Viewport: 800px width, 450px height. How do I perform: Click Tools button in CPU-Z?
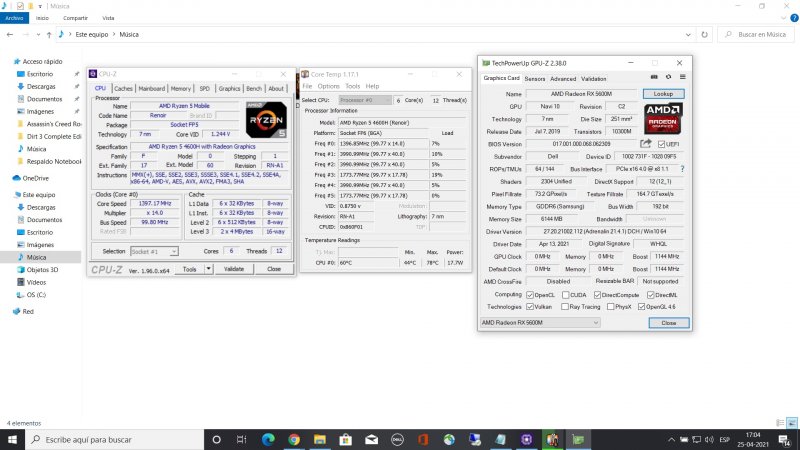189,269
